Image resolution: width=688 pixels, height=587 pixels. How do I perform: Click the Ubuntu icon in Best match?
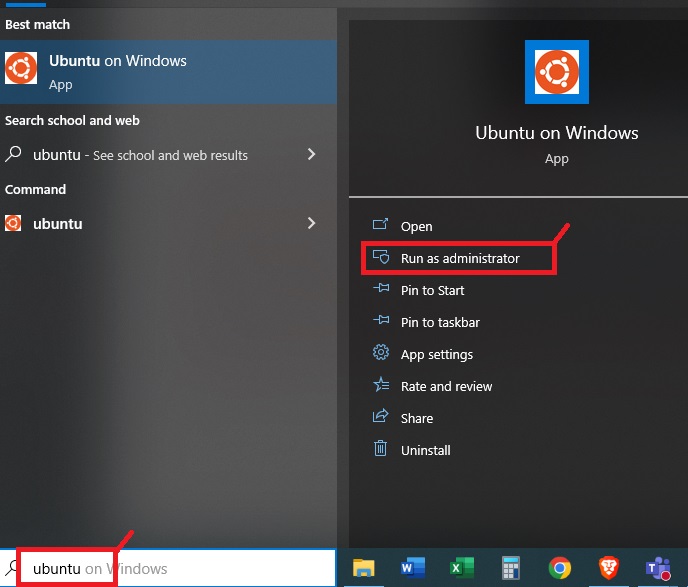(x=21, y=68)
